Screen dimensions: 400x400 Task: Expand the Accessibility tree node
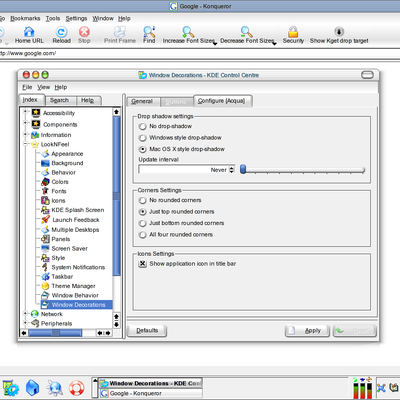[x=25, y=112]
